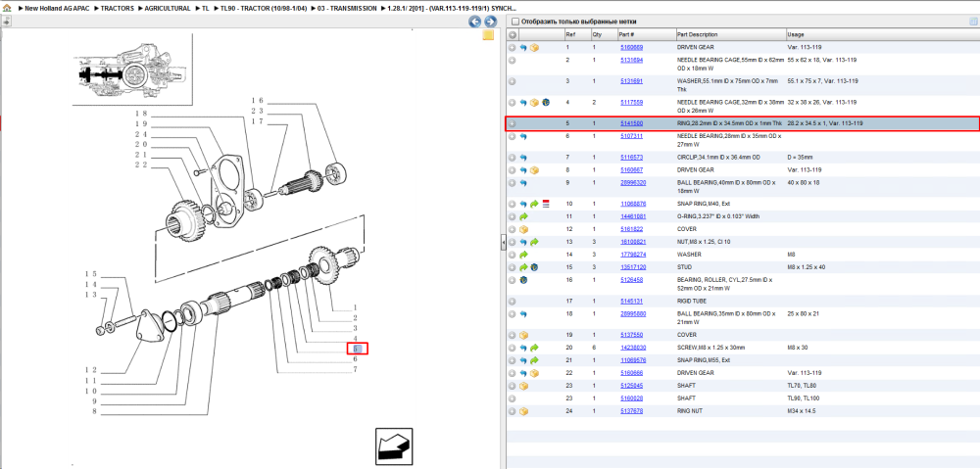Image resolution: width=980 pixels, height=469 pixels.
Task: Open part number 5137678 link
Action: [x=631, y=411]
